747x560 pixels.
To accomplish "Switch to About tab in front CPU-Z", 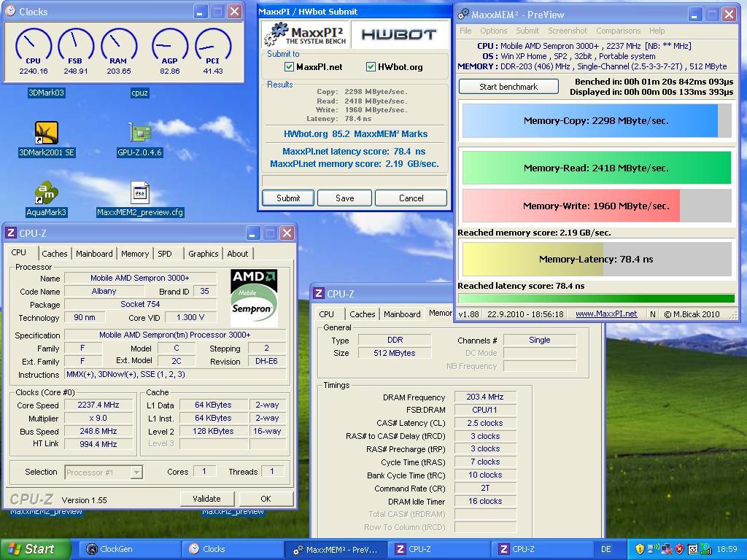I will [x=238, y=254].
